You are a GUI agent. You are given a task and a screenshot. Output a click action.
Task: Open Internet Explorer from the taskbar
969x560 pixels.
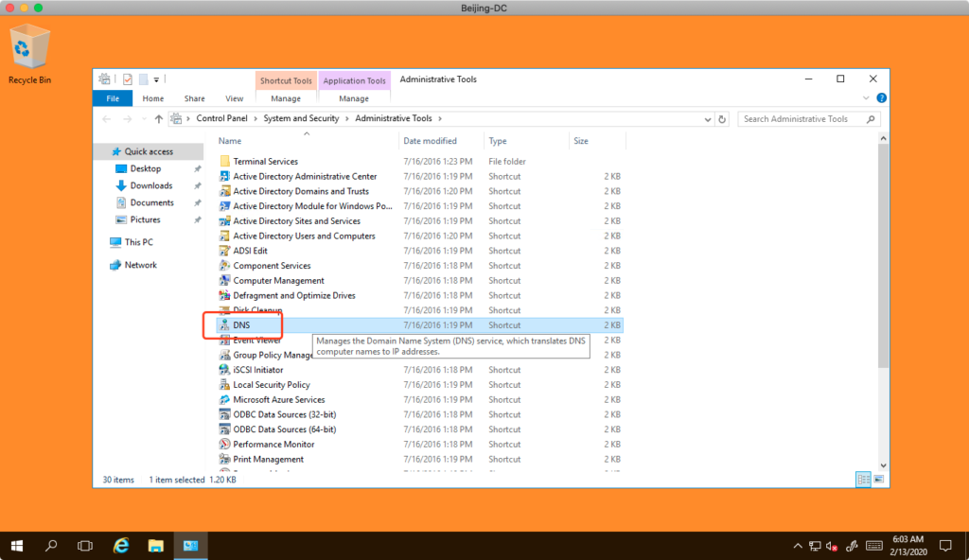click(x=121, y=546)
